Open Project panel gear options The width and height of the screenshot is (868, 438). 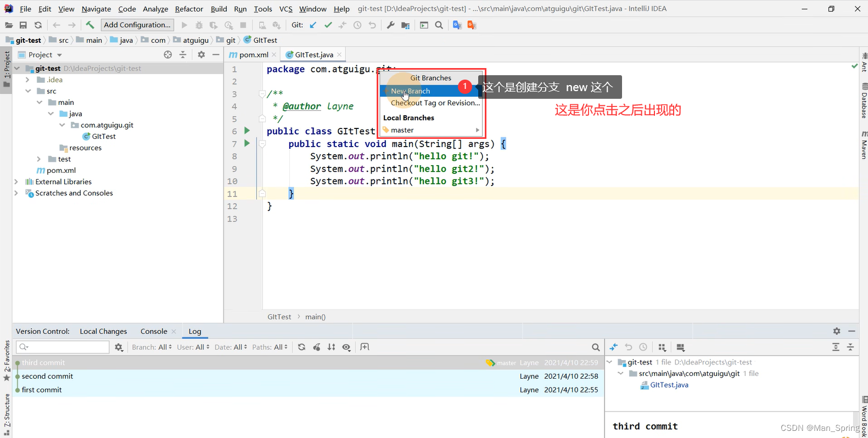tap(201, 54)
